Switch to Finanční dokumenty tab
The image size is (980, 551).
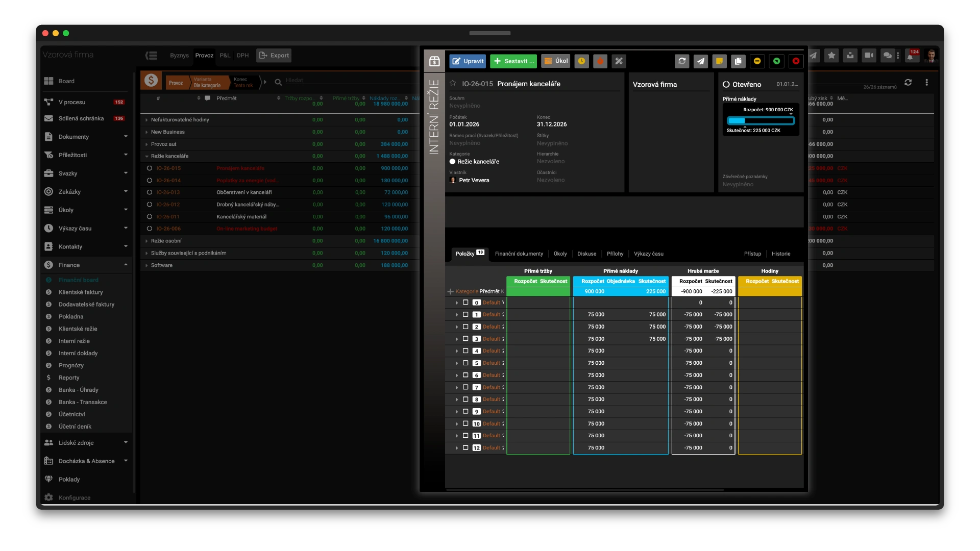pyautogui.click(x=519, y=254)
